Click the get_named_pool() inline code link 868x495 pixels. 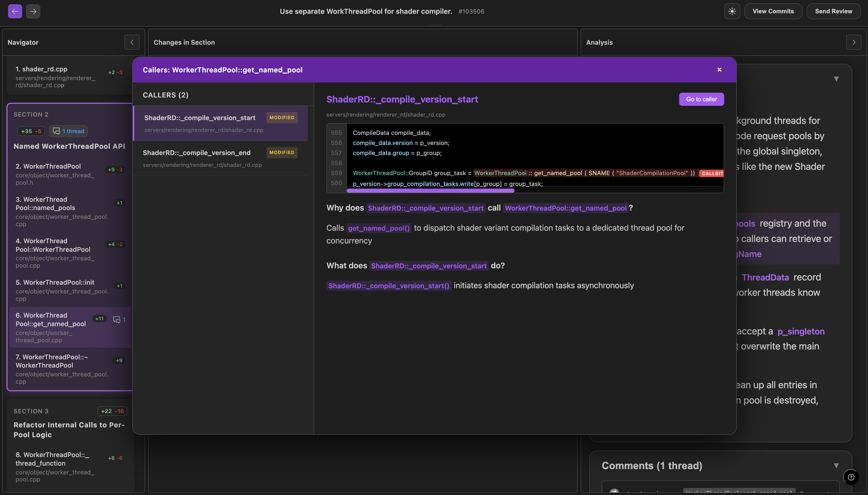379,228
